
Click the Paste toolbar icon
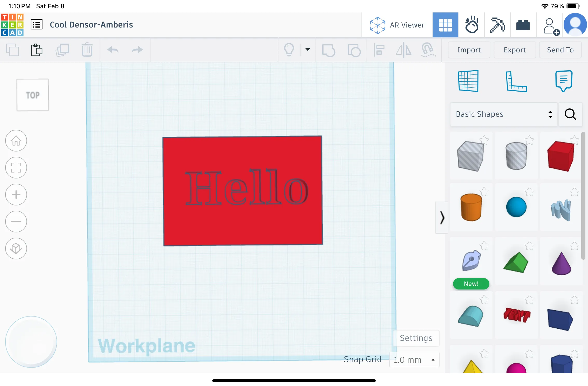point(37,50)
